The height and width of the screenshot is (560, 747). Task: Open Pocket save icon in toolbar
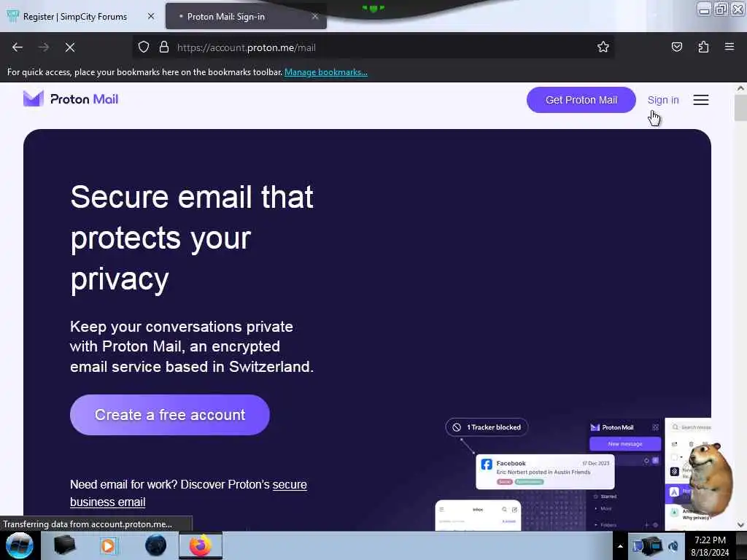(676, 47)
